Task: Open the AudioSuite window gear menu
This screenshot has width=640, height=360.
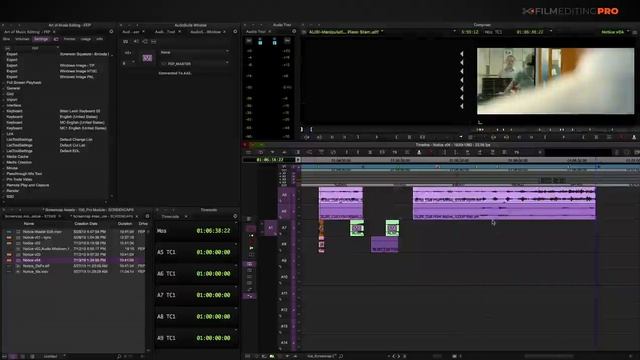Action: (235, 31)
